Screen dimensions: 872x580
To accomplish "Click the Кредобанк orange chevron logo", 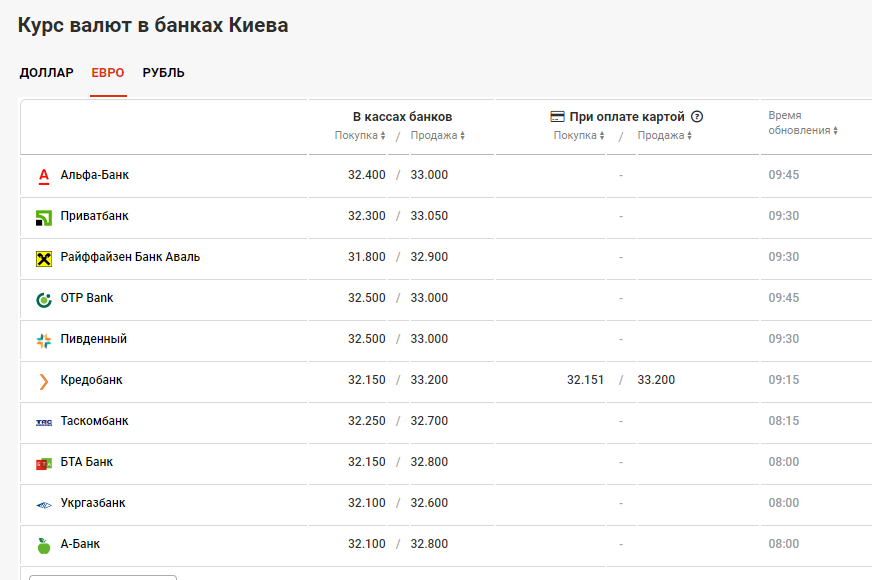I will click(44, 381).
